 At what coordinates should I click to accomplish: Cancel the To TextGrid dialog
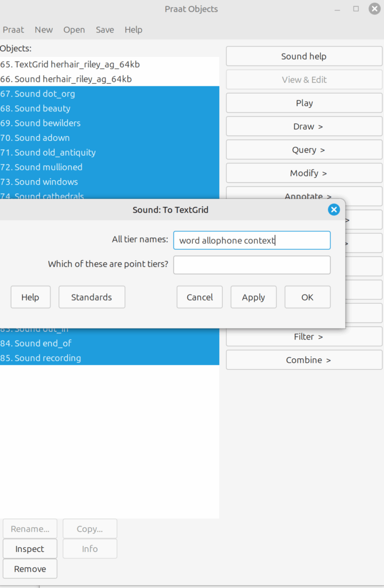[x=199, y=297]
